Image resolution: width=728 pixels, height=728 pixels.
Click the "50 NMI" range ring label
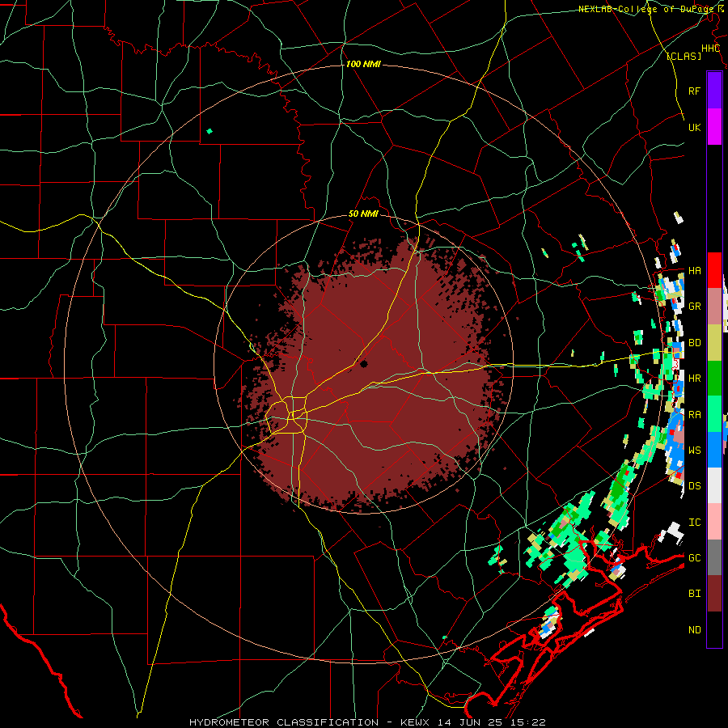pyautogui.click(x=363, y=214)
